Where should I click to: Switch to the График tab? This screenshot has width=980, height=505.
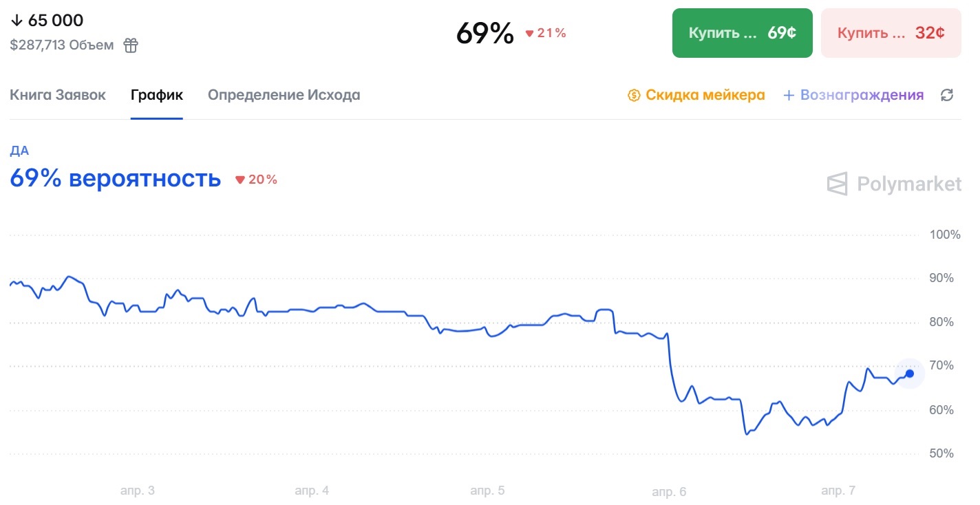tap(157, 95)
